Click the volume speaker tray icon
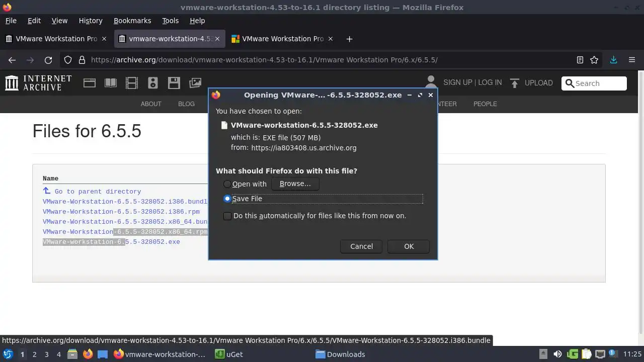 point(557,354)
